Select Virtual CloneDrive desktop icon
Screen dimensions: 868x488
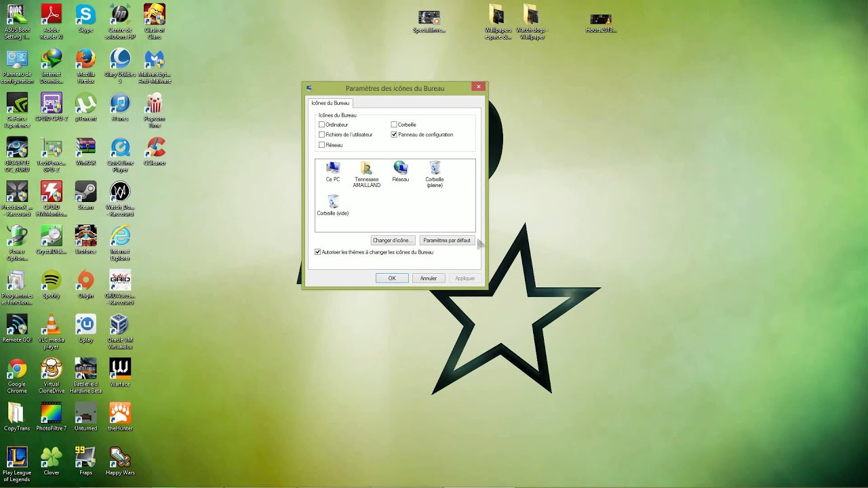point(52,376)
